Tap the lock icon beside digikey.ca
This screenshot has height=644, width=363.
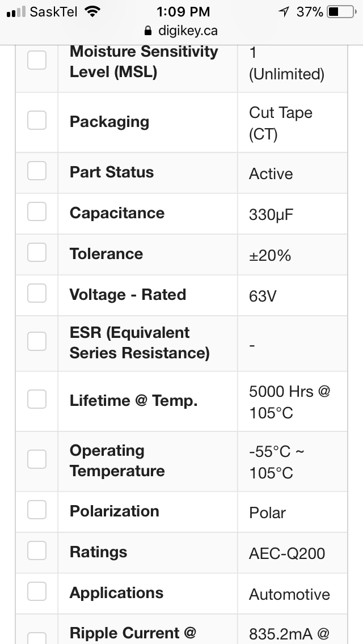point(148,31)
